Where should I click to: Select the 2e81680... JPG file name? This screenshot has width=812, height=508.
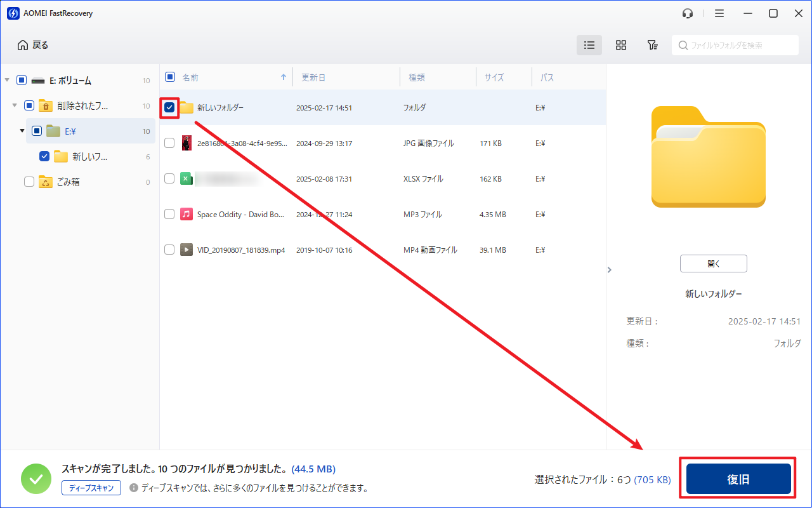tap(242, 144)
